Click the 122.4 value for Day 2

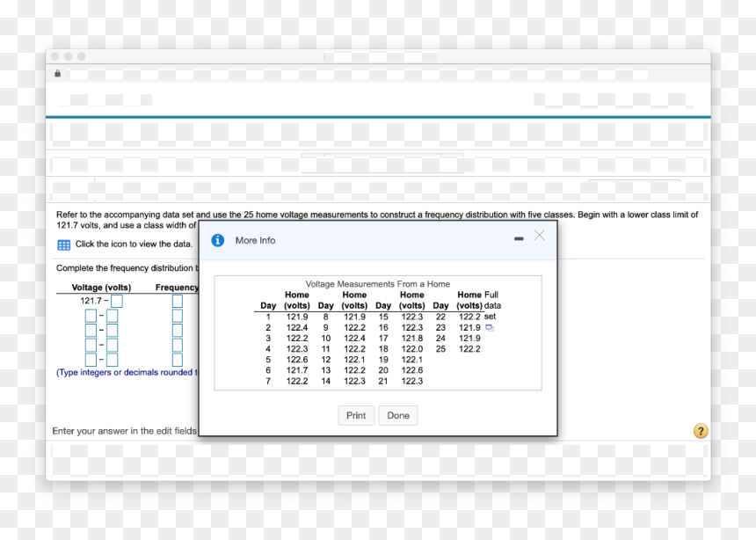[x=297, y=328]
